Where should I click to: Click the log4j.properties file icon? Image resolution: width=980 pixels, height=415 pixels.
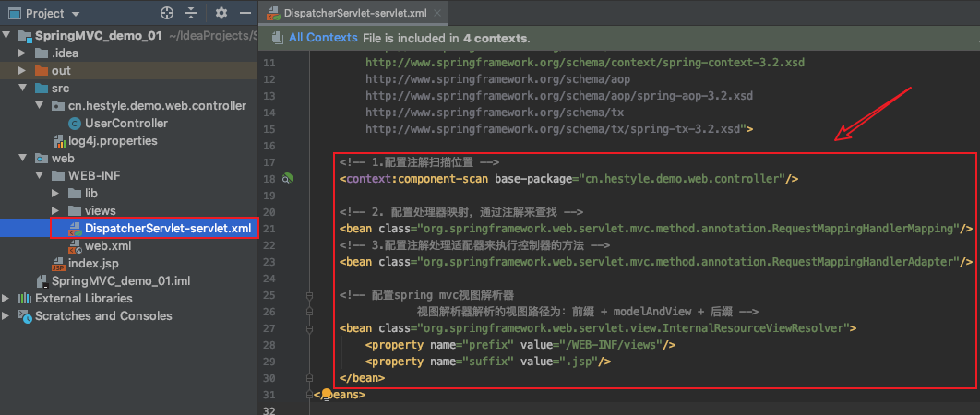pos(59,140)
